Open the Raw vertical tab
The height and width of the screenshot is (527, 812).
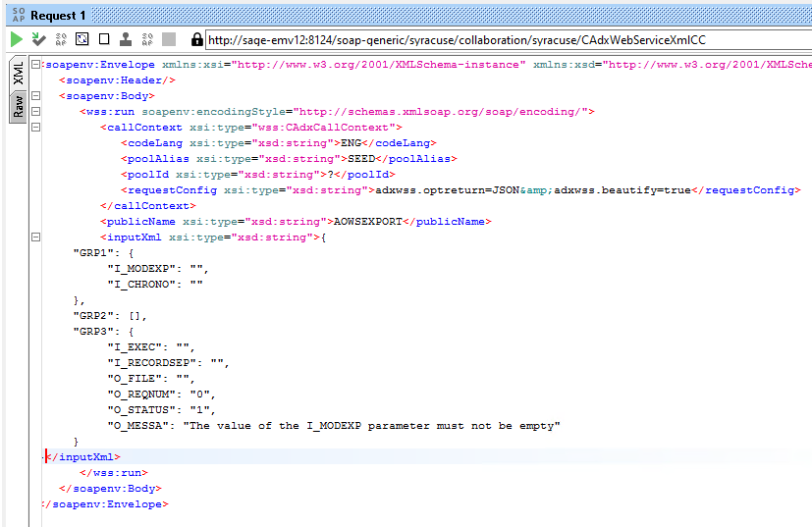point(18,106)
